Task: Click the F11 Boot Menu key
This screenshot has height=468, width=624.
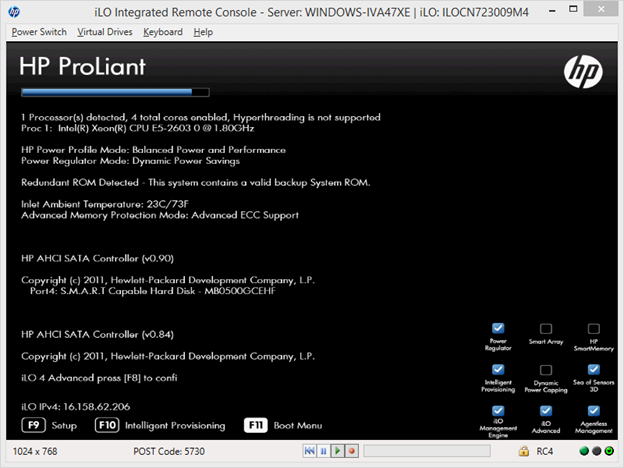Action: pos(255,425)
